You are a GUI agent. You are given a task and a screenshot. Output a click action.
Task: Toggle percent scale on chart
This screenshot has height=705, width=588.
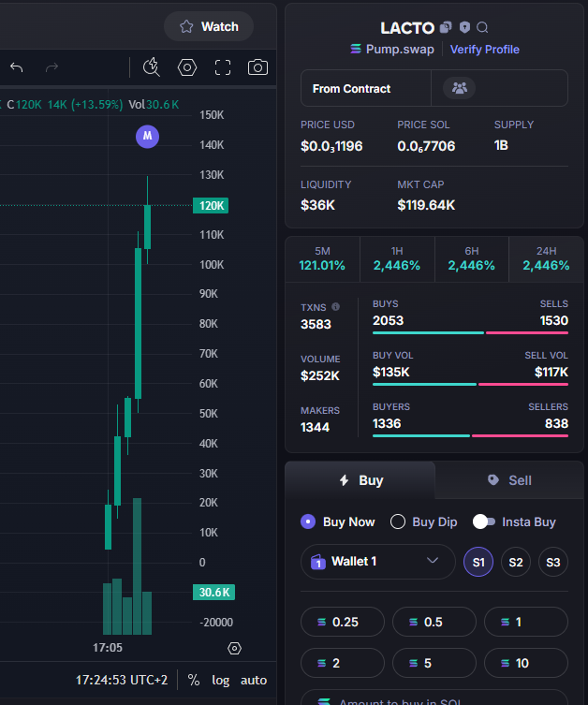pos(194,680)
